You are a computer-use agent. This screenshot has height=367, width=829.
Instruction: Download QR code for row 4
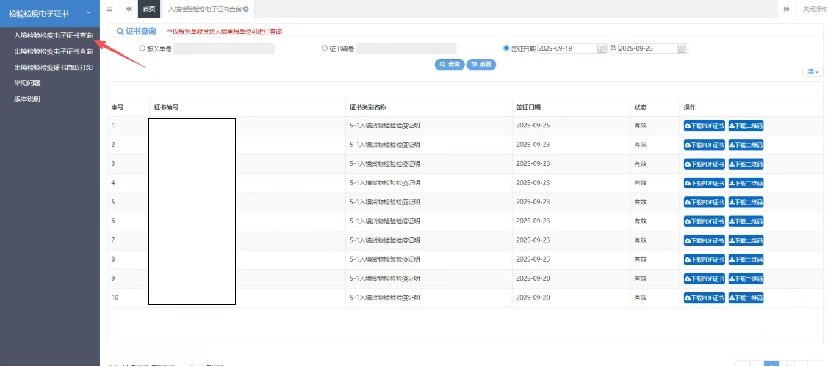[746, 183]
